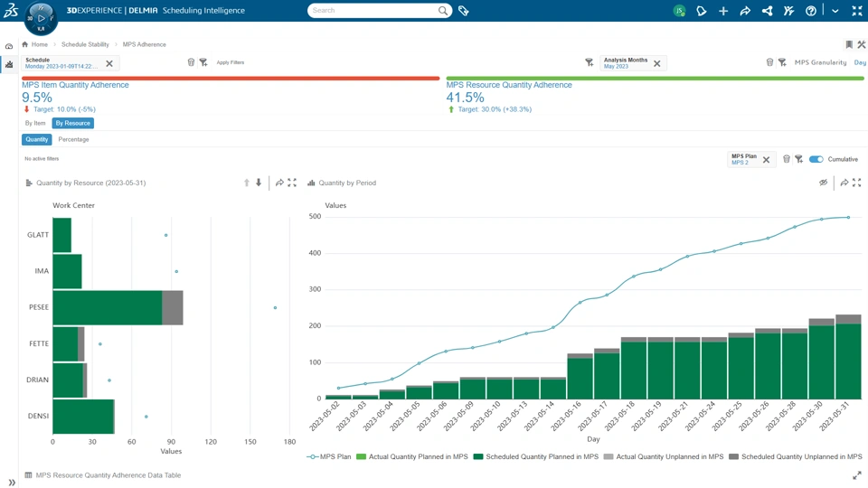Toggle Actual Quantity Unplanned in MPS legend
The width and height of the screenshot is (868, 488).
664,457
